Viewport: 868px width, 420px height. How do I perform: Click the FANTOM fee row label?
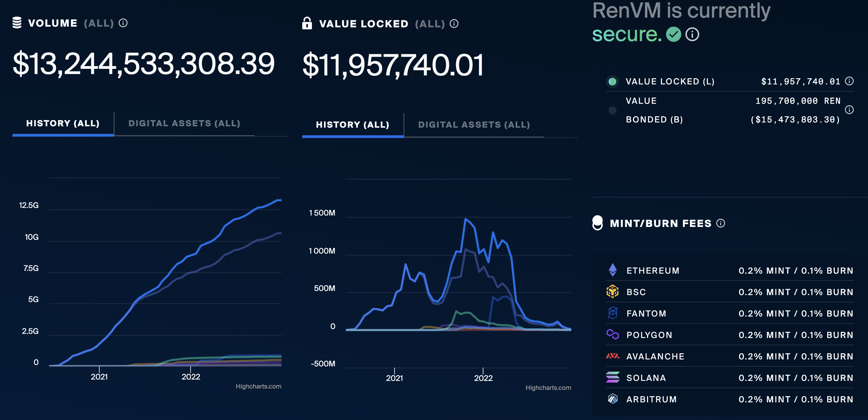pos(646,313)
